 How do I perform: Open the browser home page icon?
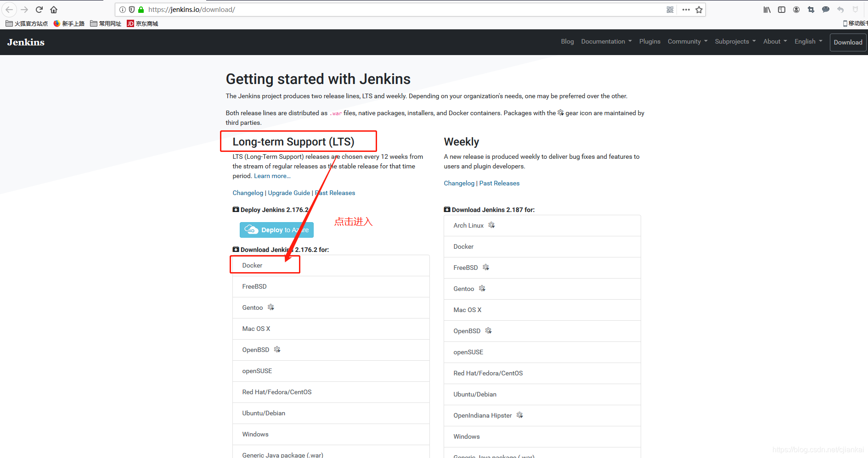pos(54,10)
